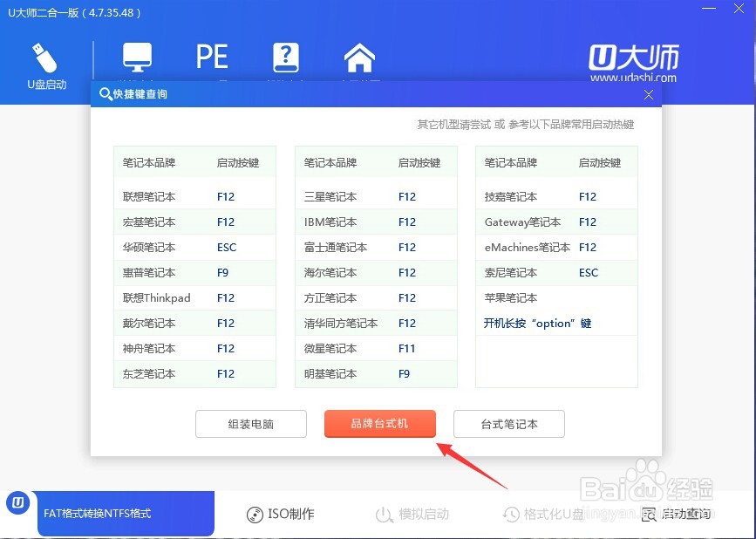
Task: Select the 苹果笔记本 row
Action: 556,298
